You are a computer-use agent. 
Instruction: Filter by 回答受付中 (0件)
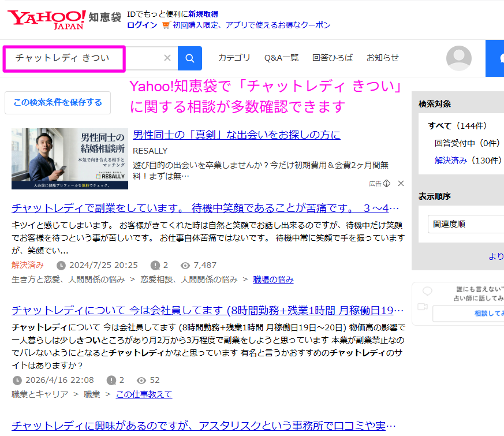tap(467, 143)
